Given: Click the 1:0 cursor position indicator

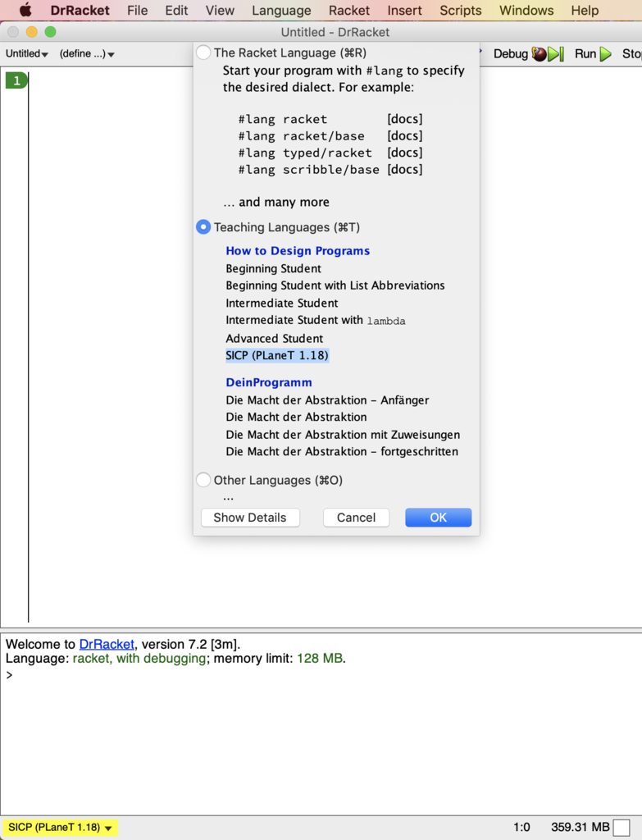Looking at the screenshot, I should [x=521, y=827].
